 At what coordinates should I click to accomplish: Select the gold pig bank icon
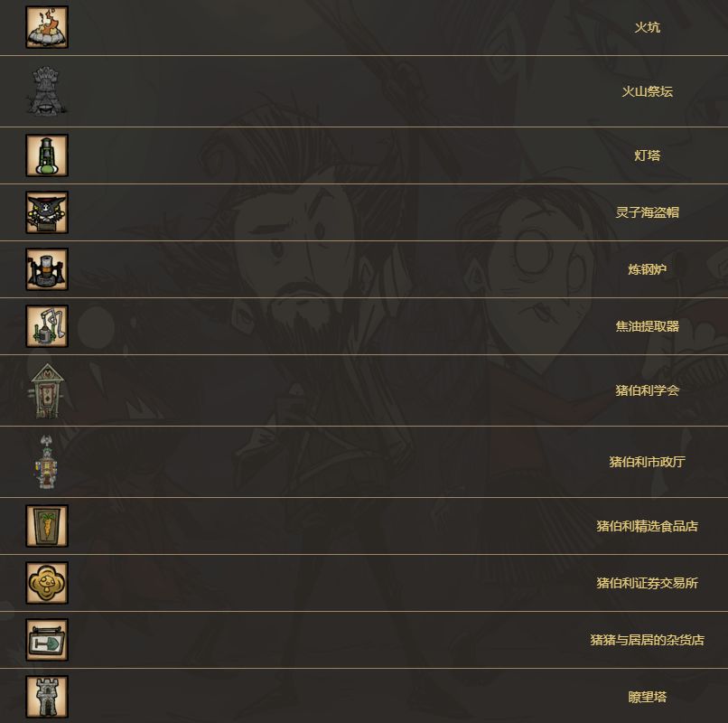[46, 583]
